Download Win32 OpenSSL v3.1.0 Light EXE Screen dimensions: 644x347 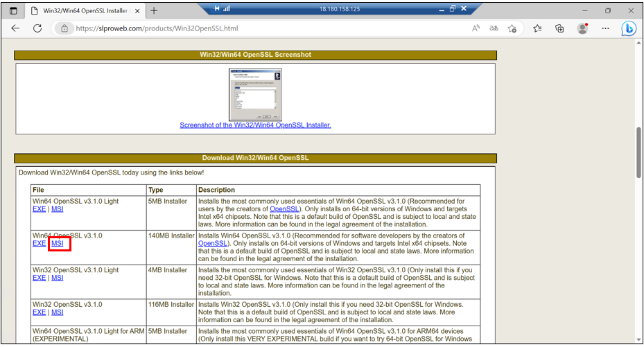pos(39,278)
